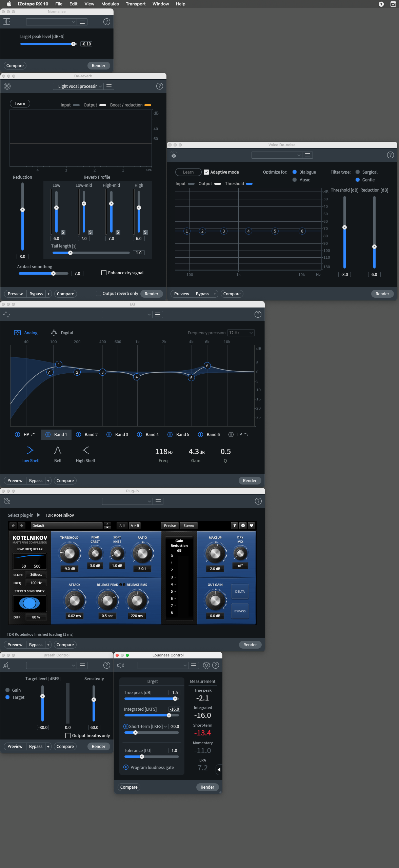
Task: Choose the High Shelf filter shape icon
Action: [85, 450]
